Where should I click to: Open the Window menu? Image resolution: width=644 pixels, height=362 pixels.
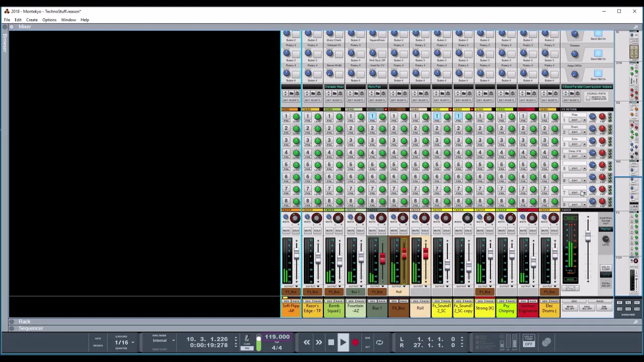coord(68,20)
